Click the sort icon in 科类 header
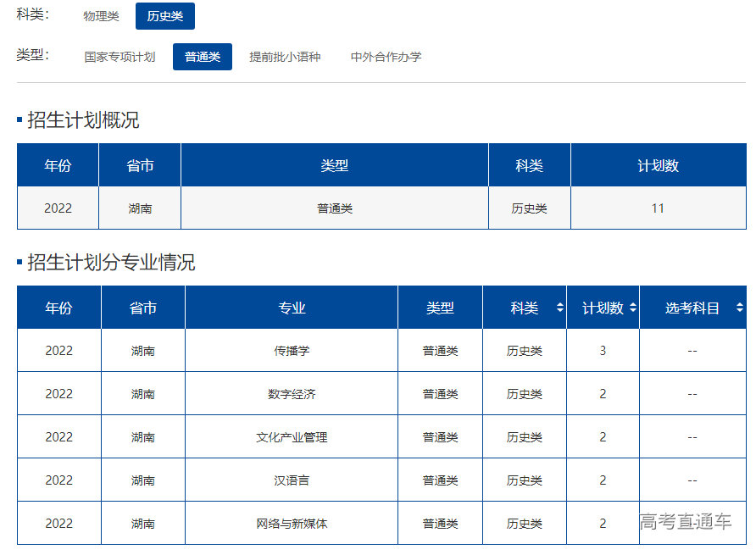The height and width of the screenshot is (555, 756). pyautogui.click(x=559, y=308)
